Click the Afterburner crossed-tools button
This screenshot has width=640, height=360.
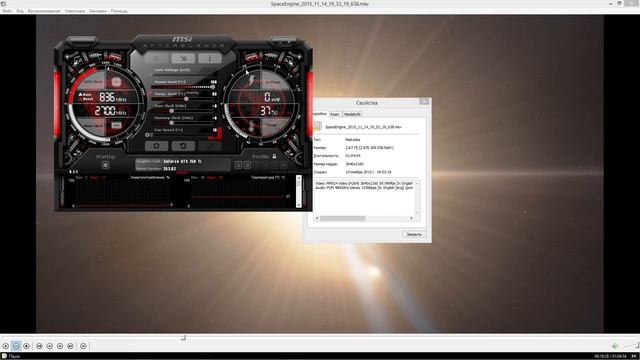coord(183,58)
